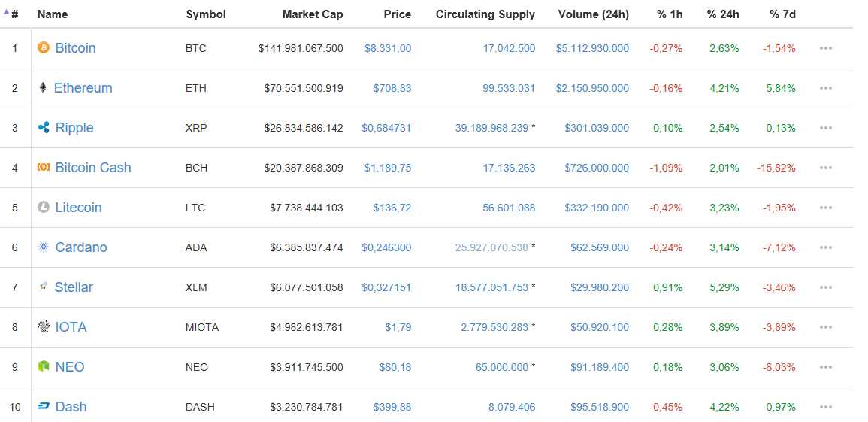Sort table by Market Cap column
The width and height of the screenshot is (868, 422).
pos(313,14)
